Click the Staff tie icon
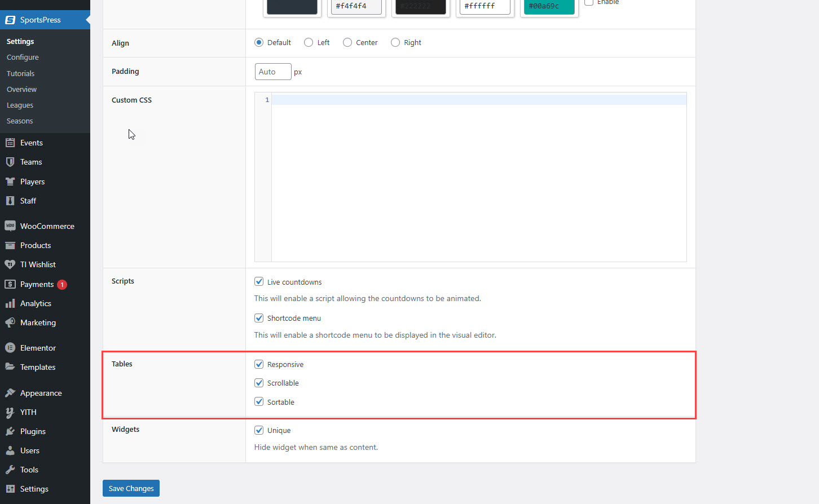Screen dimensions: 819x504 click(x=10, y=201)
